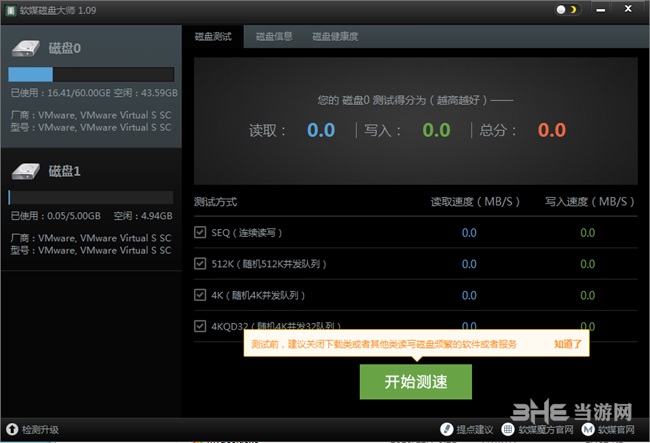
Task: Click the 测试方式 column header
Action: [215, 202]
